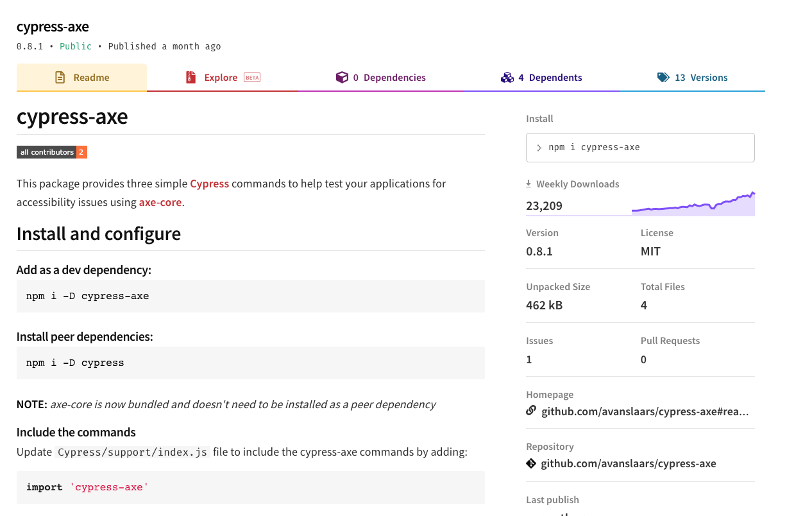Click the BETA badge on Explore
This screenshot has height=516, width=812.
click(252, 78)
